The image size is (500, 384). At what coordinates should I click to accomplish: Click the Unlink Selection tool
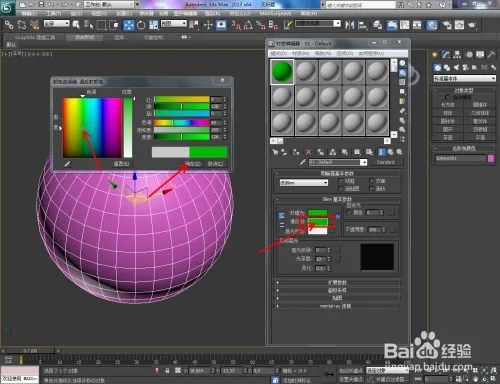click(x=22, y=25)
